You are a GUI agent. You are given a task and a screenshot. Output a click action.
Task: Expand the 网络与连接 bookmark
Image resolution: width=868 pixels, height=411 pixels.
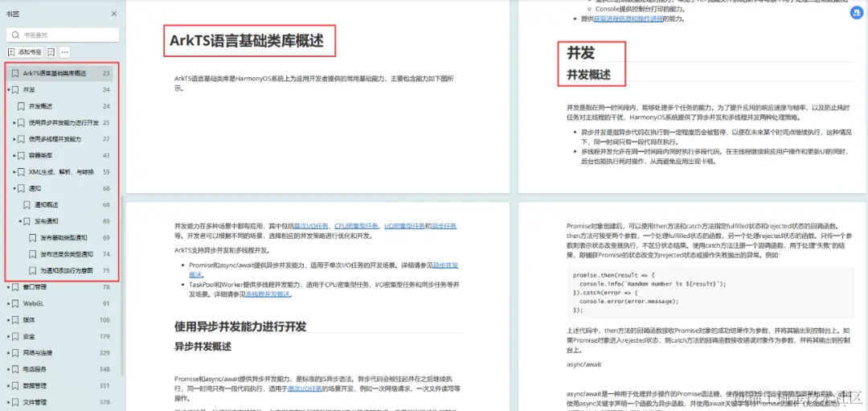pos(8,353)
